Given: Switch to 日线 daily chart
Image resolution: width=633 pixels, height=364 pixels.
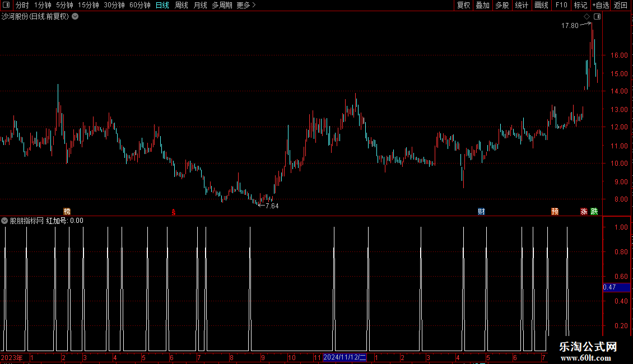Looking at the screenshot, I should [162, 5].
